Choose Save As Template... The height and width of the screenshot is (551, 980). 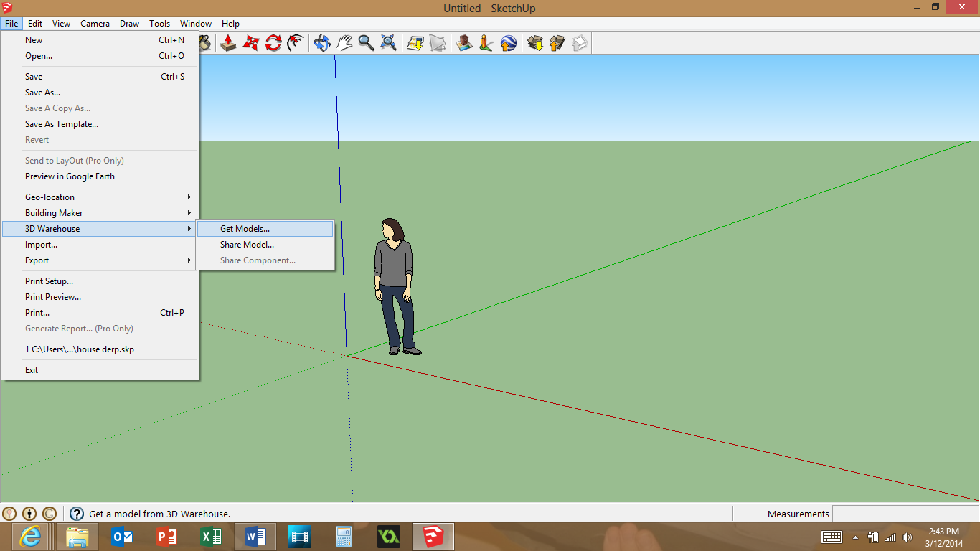100,124
